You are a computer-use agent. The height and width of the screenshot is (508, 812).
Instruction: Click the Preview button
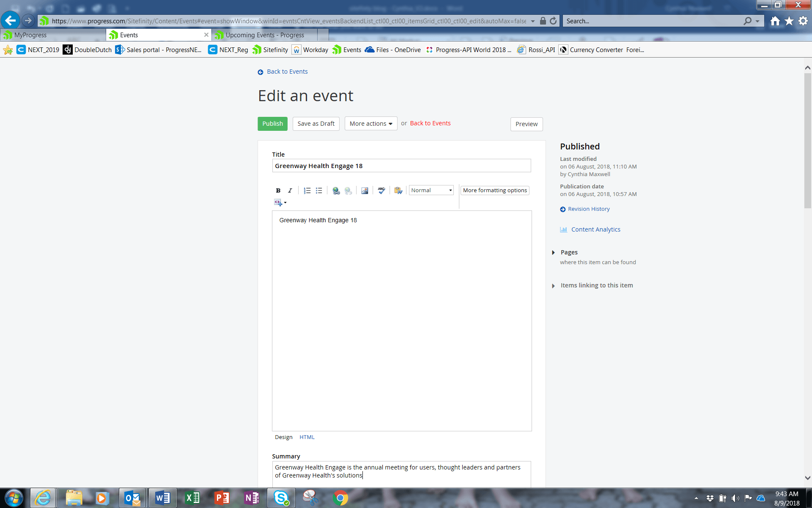[x=527, y=124]
